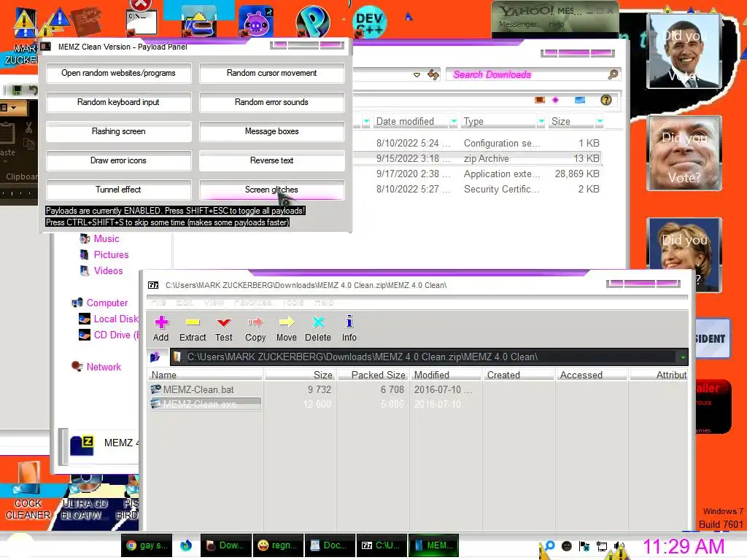Toggle Draw error icons payload
The width and height of the screenshot is (747, 560).
pyautogui.click(x=119, y=160)
